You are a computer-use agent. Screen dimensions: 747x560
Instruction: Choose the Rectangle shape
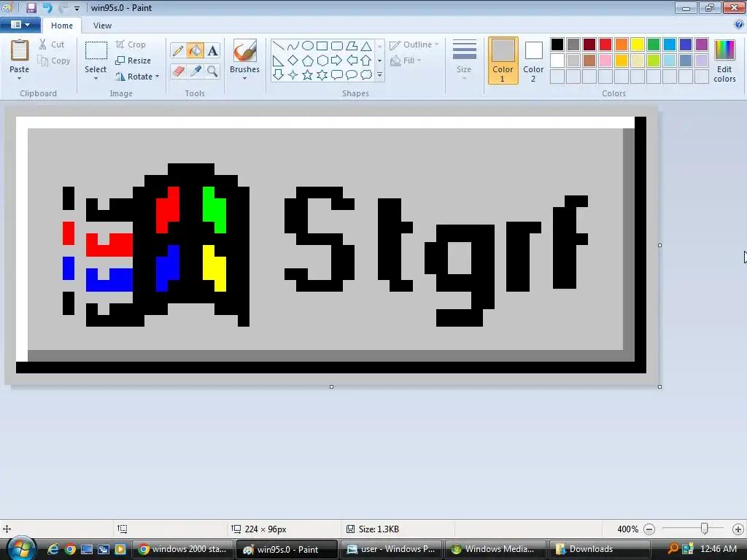(322, 46)
